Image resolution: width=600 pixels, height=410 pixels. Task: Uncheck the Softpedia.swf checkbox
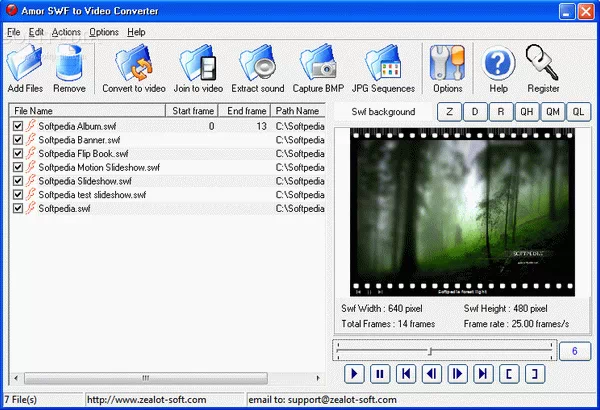click(18, 208)
